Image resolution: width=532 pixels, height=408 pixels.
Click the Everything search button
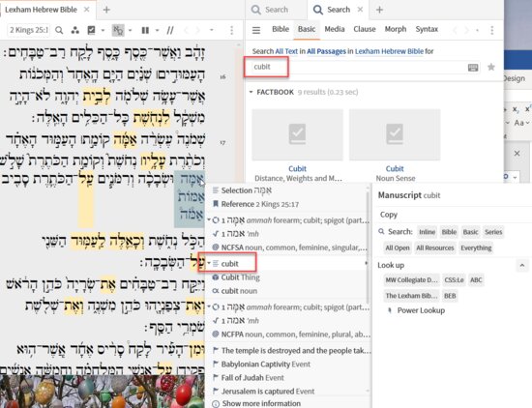(476, 248)
